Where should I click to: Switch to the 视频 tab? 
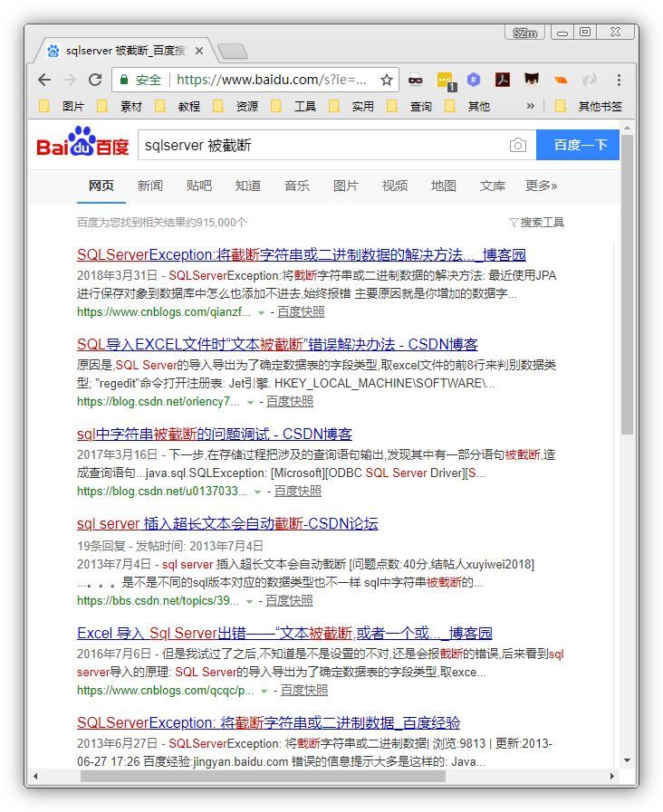click(395, 186)
